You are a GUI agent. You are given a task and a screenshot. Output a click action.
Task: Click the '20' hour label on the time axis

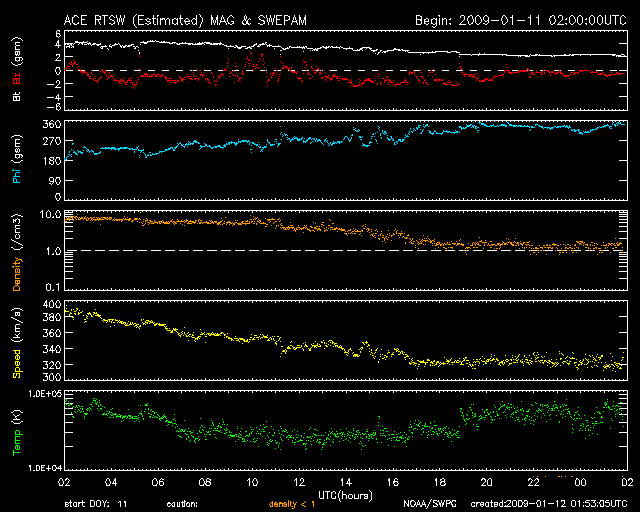pos(487,483)
